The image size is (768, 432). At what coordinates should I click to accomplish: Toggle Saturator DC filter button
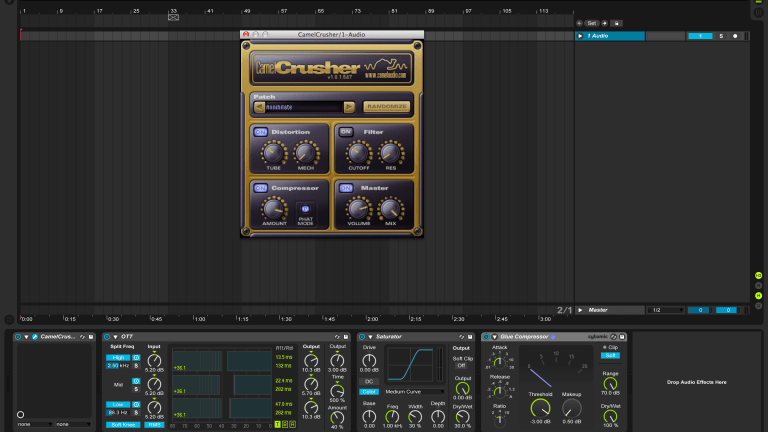(x=369, y=382)
